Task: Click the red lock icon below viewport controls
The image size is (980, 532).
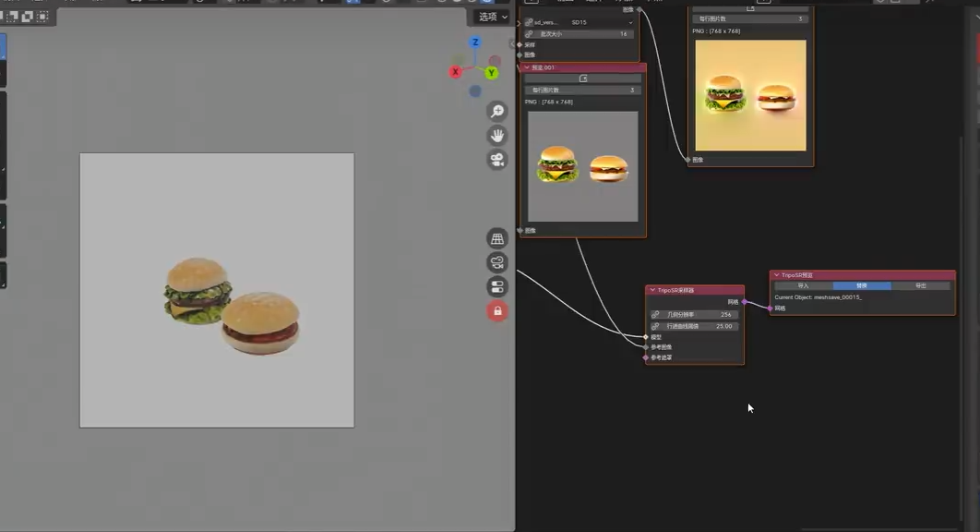Action: (498, 311)
